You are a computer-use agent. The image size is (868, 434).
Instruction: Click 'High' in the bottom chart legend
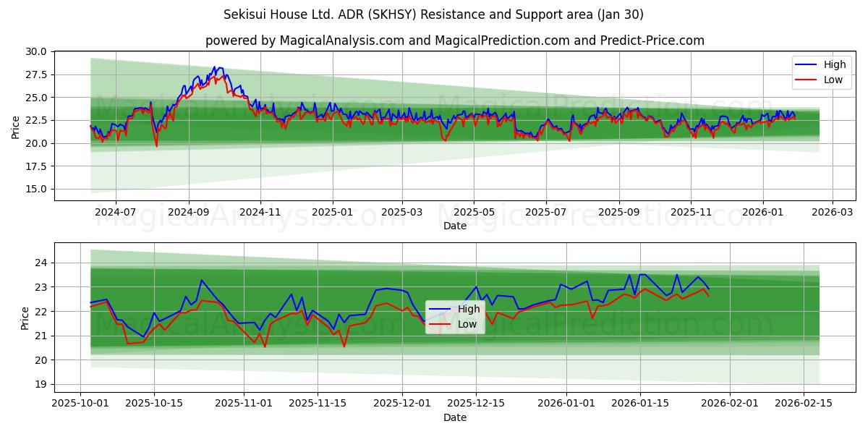click(468, 310)
